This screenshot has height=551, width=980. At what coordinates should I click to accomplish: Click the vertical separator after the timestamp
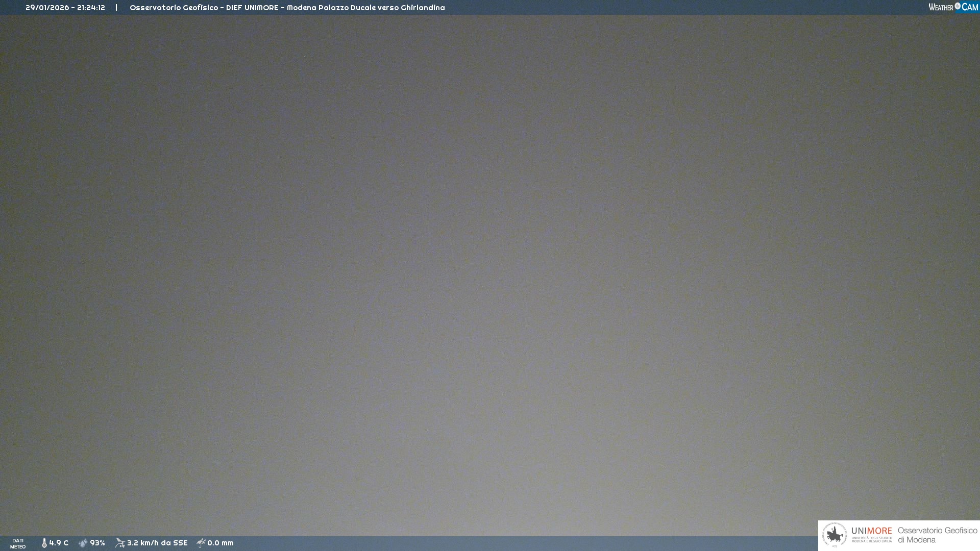[116, 8]
